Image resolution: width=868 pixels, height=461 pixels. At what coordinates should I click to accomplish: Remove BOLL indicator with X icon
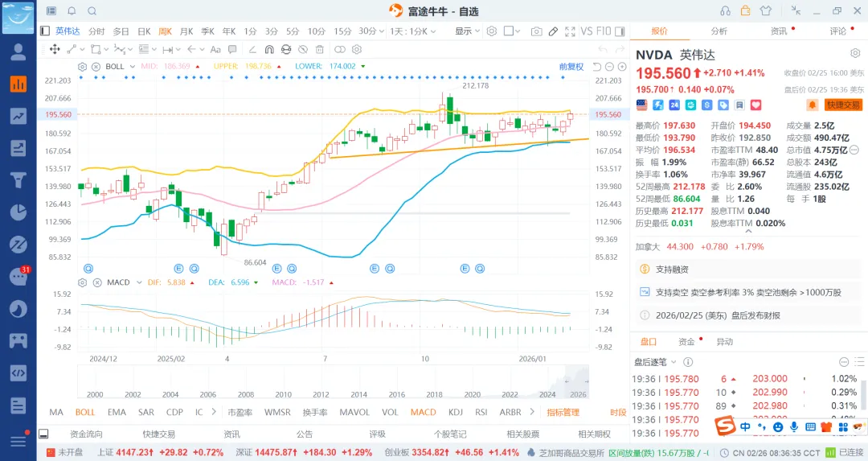[96, 67]
